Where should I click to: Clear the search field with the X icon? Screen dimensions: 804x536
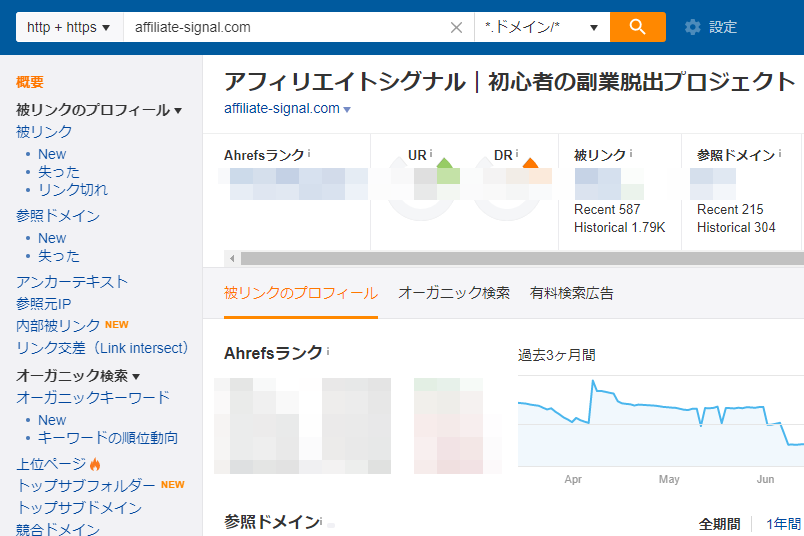(x=456, y=27)
